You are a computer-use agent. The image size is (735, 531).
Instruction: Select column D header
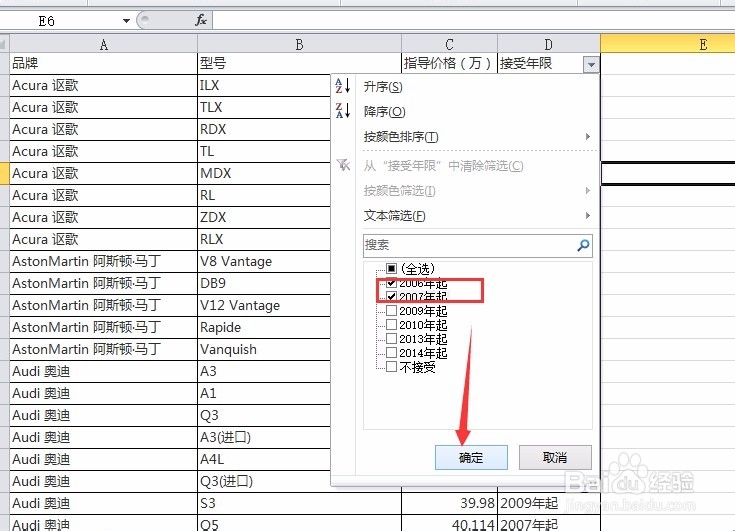[x=549, y=45]
